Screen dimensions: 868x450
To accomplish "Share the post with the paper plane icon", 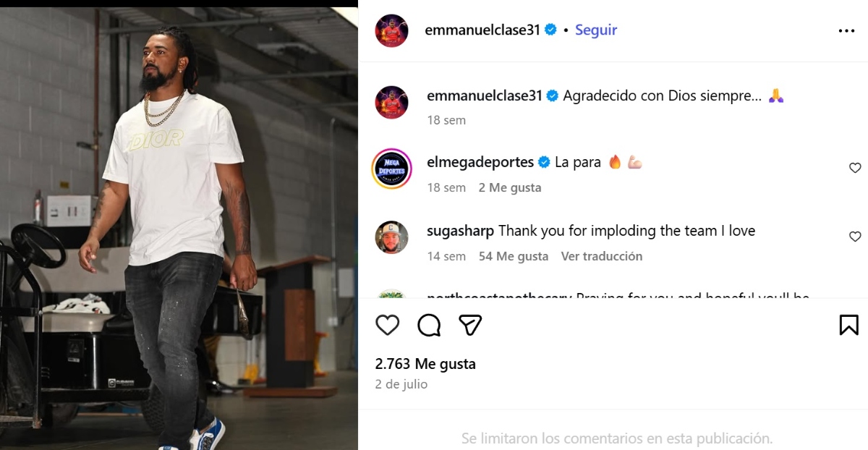I will 471,325.
